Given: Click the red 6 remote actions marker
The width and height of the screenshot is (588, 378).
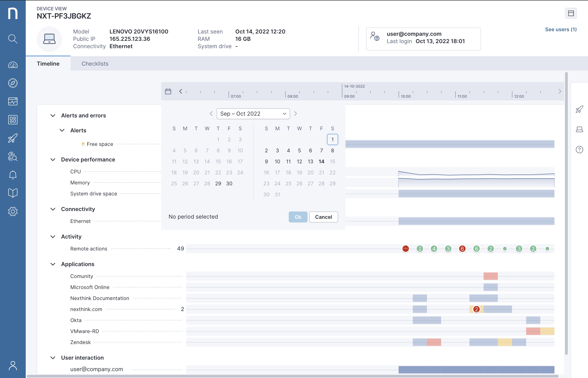Looking at the screenshot, I should 462,249.
